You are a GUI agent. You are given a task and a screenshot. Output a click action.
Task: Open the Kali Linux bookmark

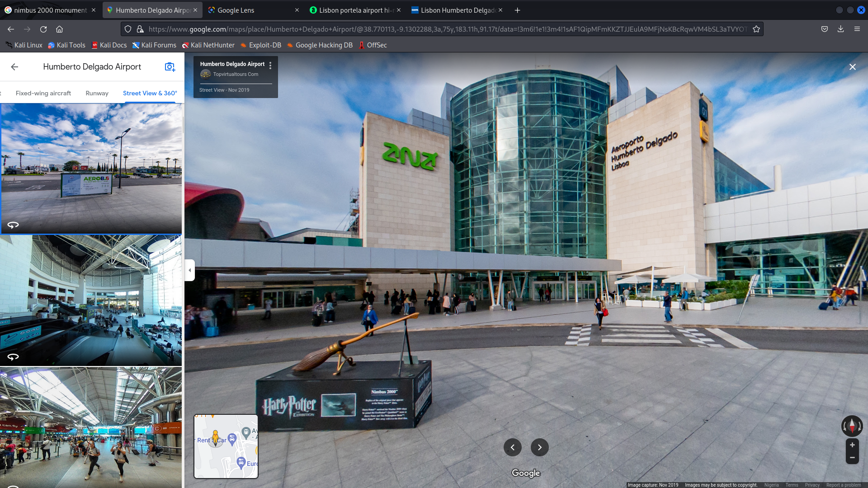pos(24,45)
